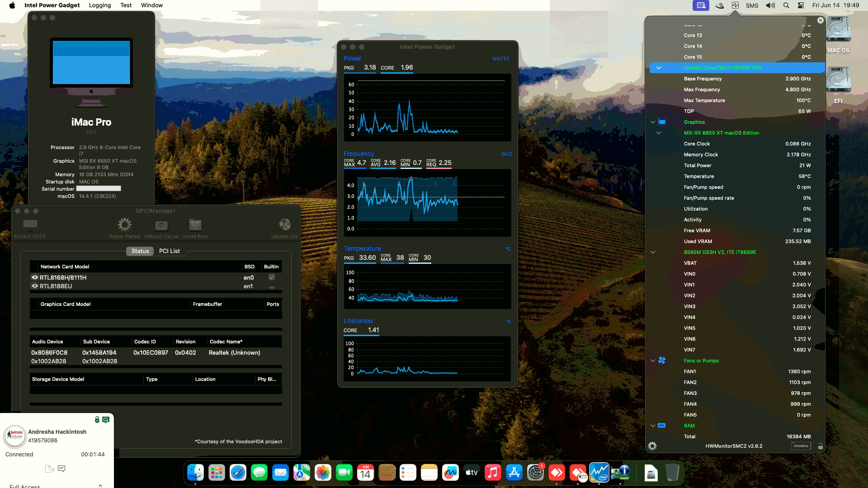
Task: Click the Extract DSDT icon in DPCIManager
Action: tap(29, 224)
